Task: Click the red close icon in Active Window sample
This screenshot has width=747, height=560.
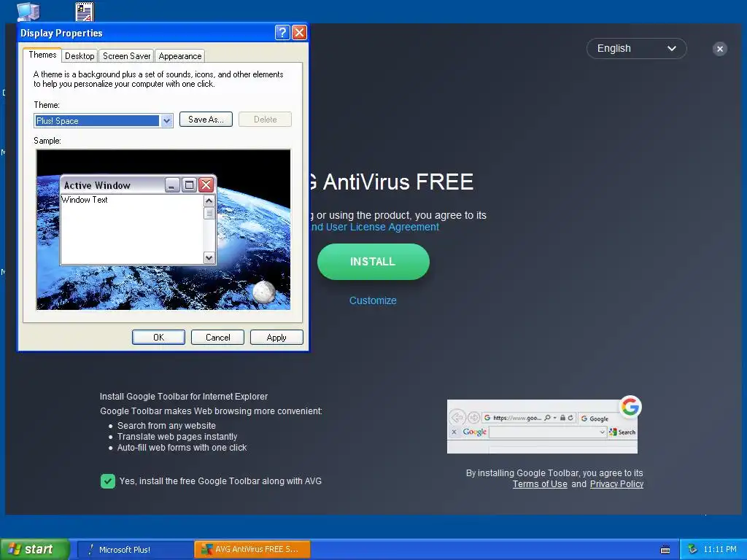Action: (x=206, y=184)
